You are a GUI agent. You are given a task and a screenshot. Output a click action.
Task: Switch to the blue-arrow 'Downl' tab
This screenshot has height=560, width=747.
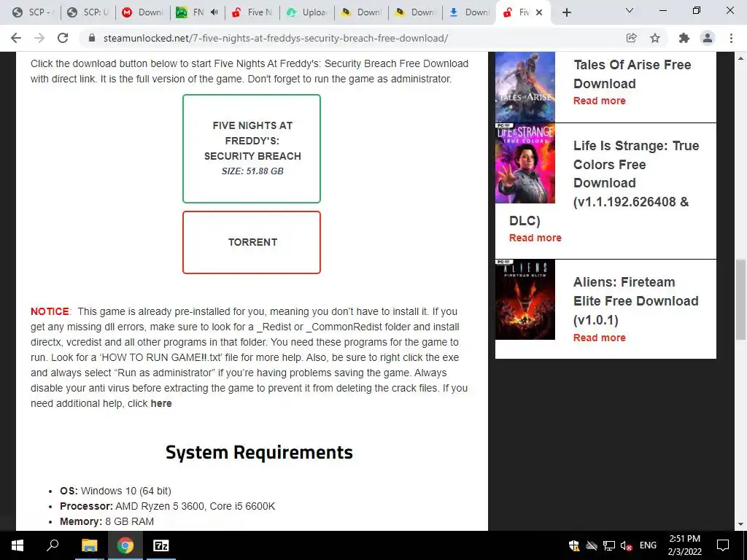click(x=469, y=12)
